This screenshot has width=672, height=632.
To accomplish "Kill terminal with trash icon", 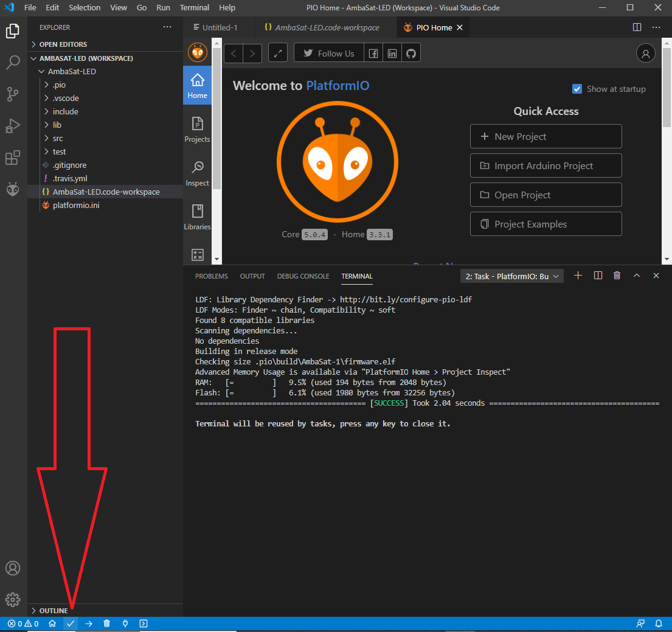I will (617, 276).
